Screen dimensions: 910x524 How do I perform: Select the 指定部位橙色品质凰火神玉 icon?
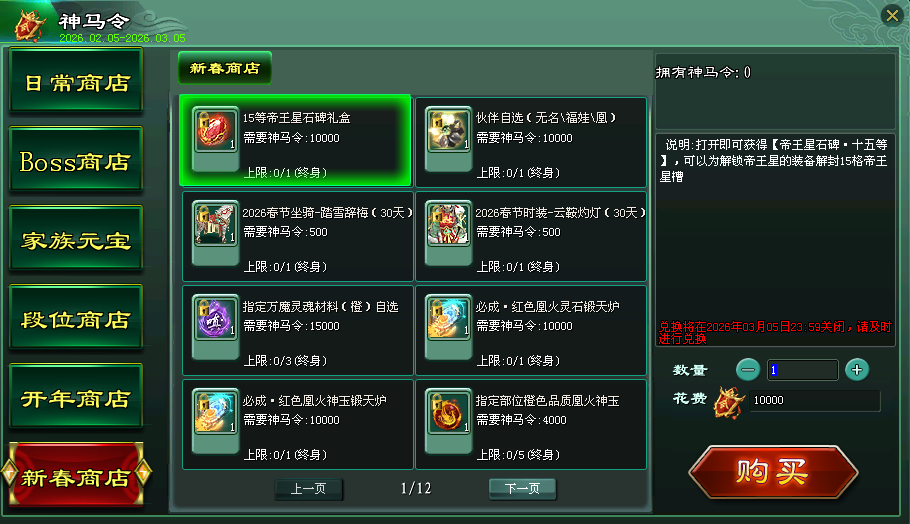tap(448, 412)
